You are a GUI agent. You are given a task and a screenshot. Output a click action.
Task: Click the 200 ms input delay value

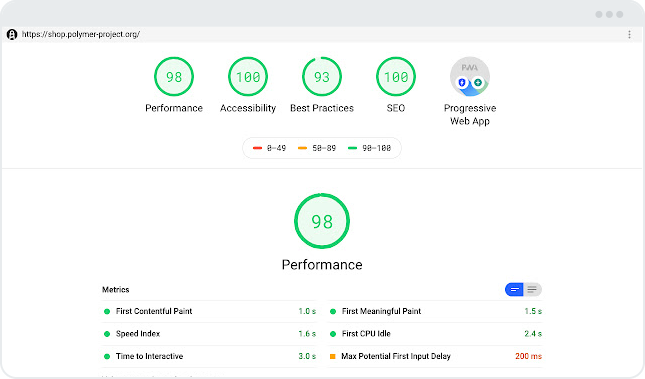pos(528,356)
